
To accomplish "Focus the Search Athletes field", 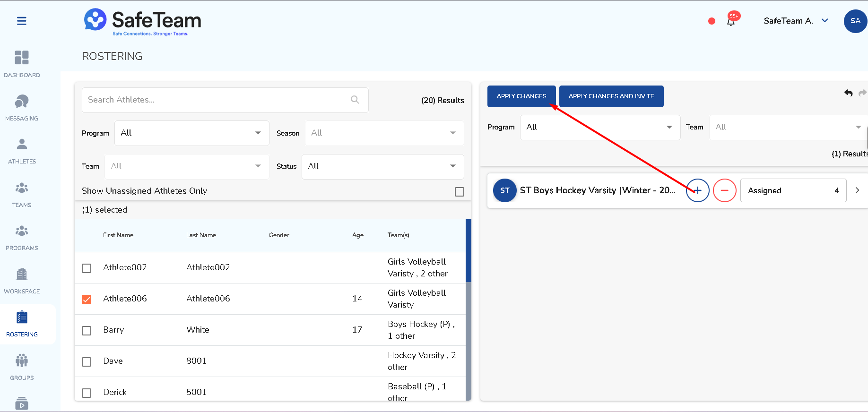I will tap(225, 100).
